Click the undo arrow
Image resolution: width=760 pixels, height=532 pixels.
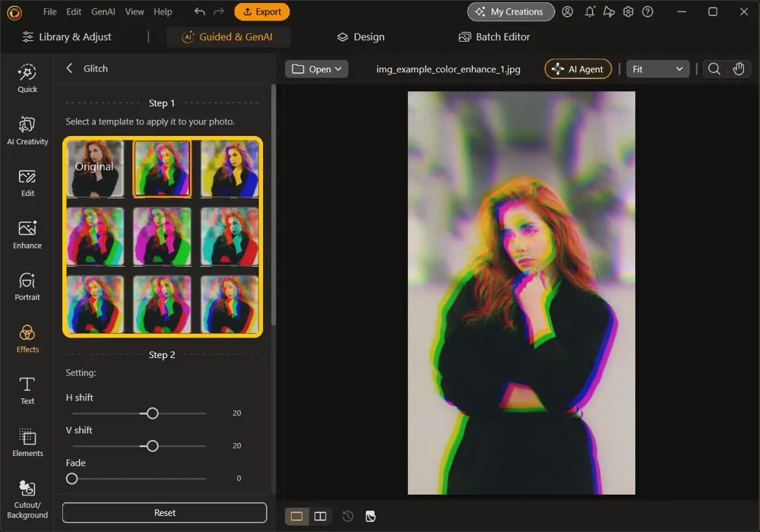click(199, 11)
